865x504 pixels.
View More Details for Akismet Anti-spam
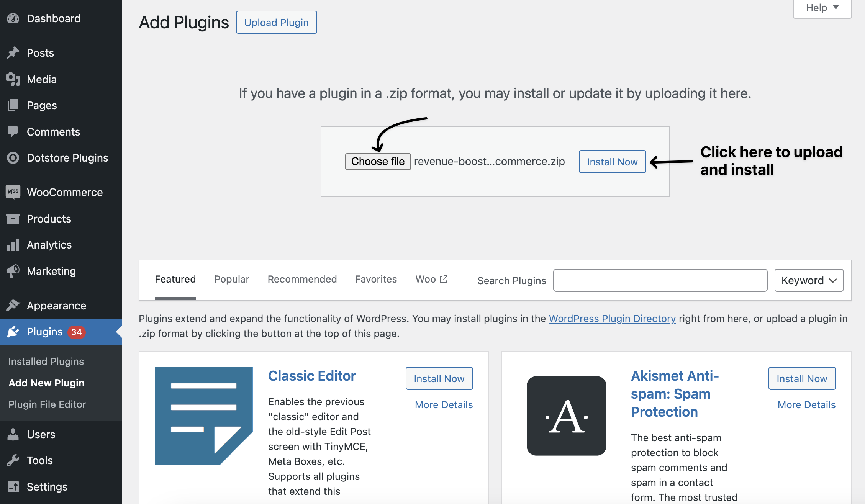806,405
